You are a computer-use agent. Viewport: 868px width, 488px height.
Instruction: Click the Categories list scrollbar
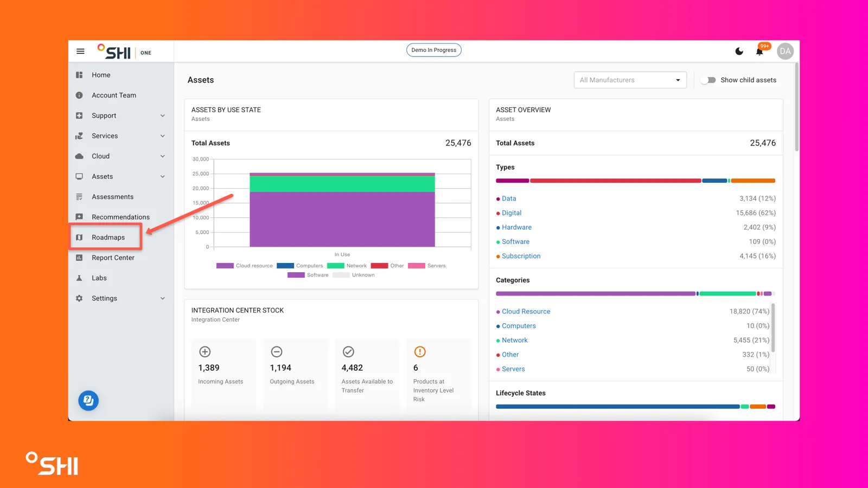tap(773, 328)
